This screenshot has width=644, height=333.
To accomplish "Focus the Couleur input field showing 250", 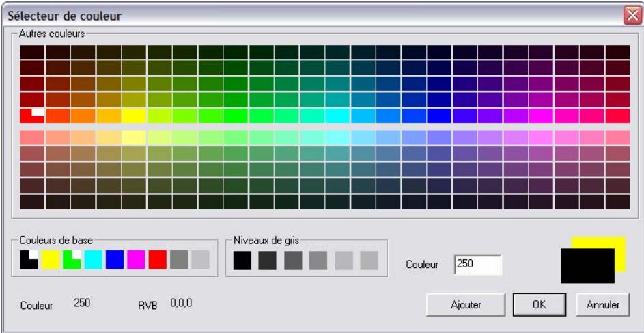I will click(x=477, y=265).
